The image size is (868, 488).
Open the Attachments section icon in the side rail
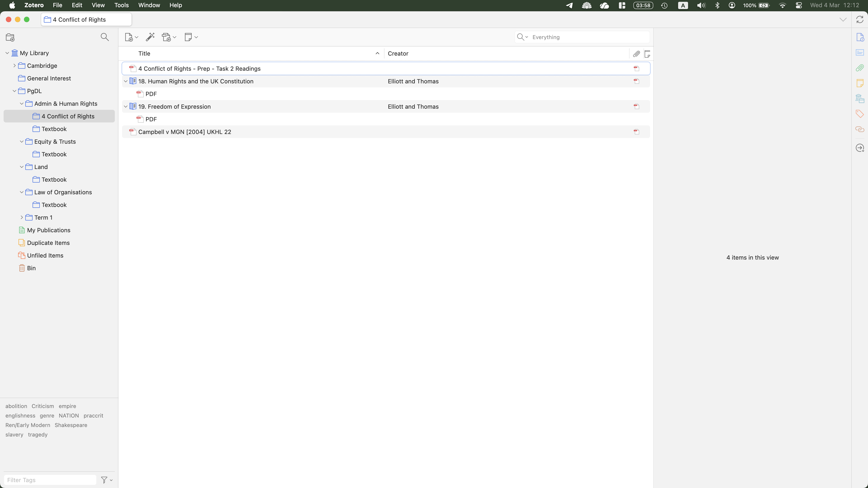click(860, 68)
